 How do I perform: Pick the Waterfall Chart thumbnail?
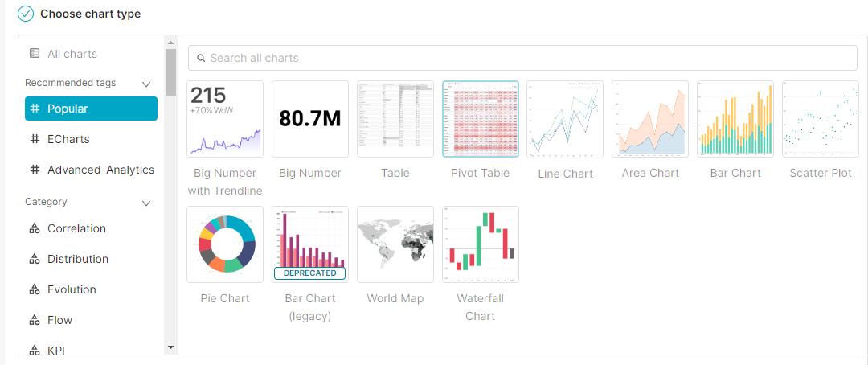point(481,244)
